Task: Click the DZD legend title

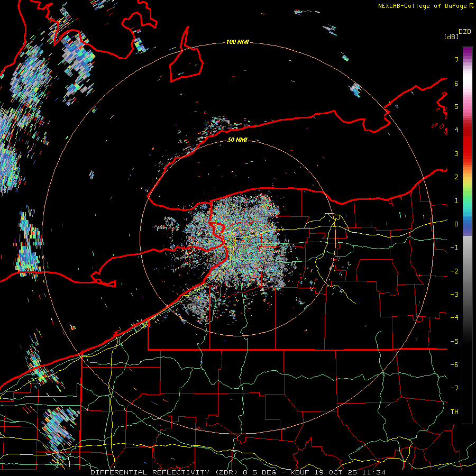Action: 465,32
